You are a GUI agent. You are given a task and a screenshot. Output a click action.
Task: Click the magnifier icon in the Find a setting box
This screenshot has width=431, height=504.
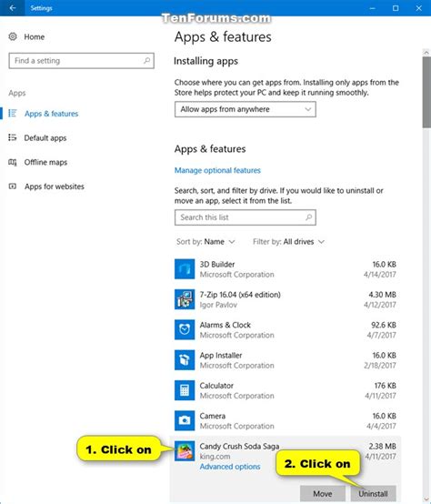(146, 60)
